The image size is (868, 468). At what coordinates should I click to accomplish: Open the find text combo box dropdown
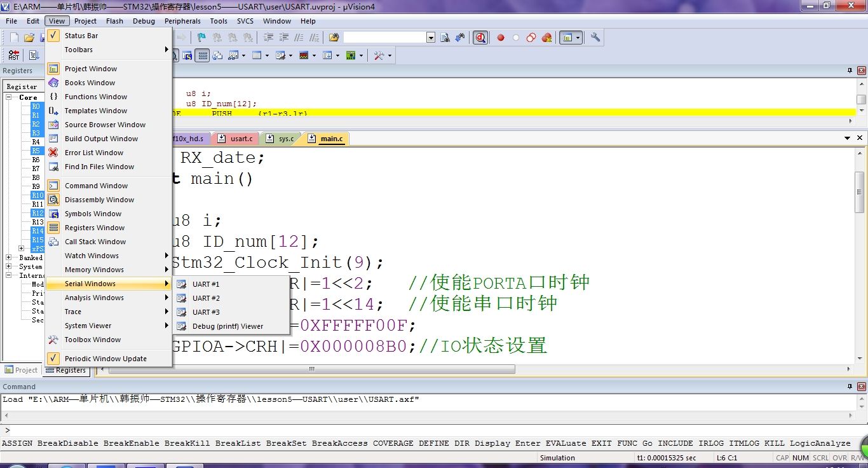(431, 38)
